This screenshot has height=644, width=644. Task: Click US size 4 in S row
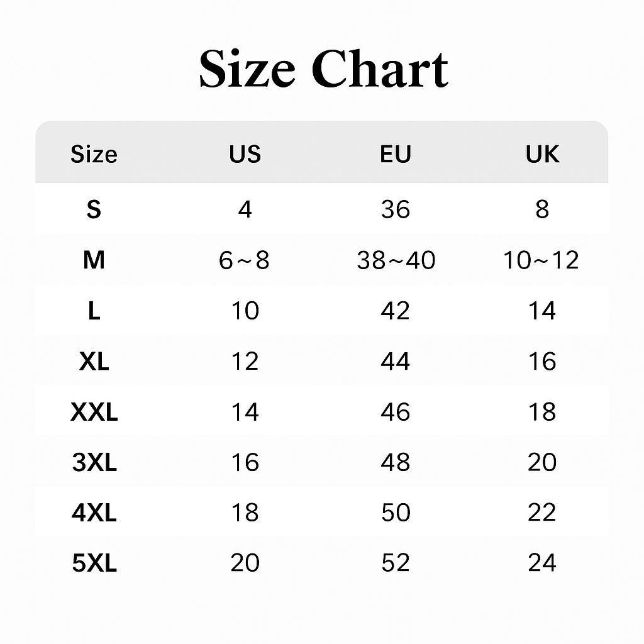[245, 209]
